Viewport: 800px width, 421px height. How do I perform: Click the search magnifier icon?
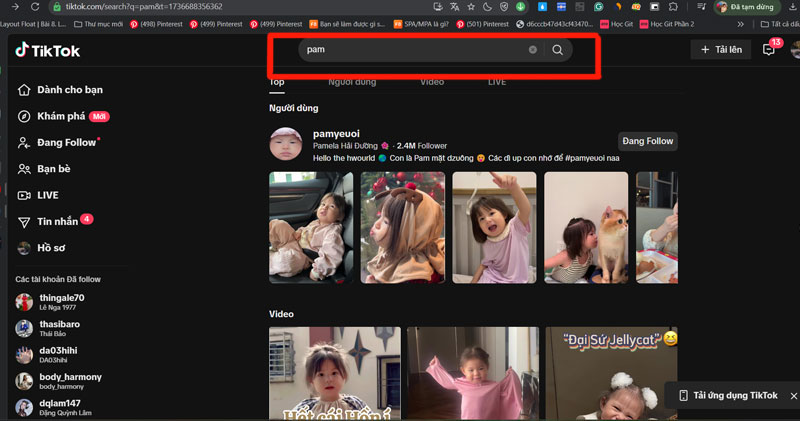click(x=558, y=49)
